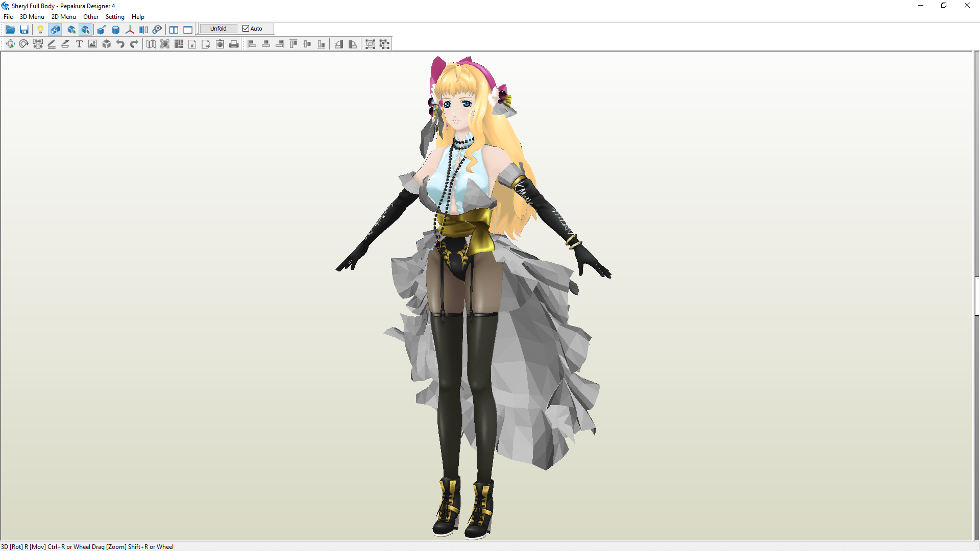Click the splitter handle on right edge
Viewport: 980px width, 551px height.
[977, 296]
